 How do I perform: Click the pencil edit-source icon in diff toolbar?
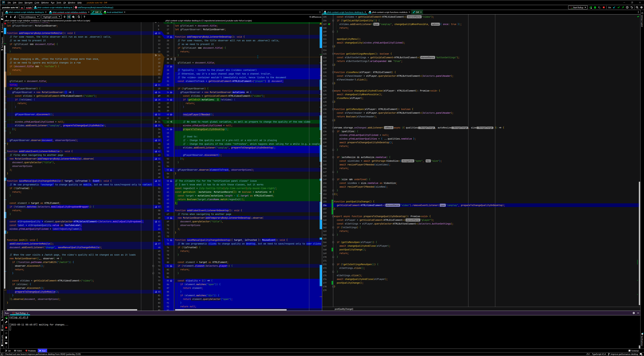[15, 17]
